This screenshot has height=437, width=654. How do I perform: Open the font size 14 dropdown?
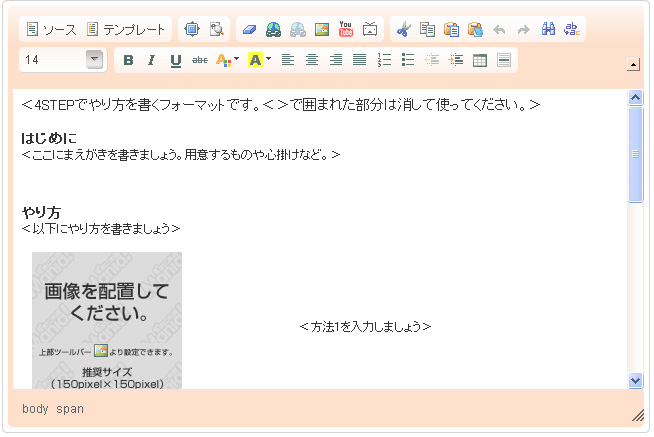coord(95,60)
